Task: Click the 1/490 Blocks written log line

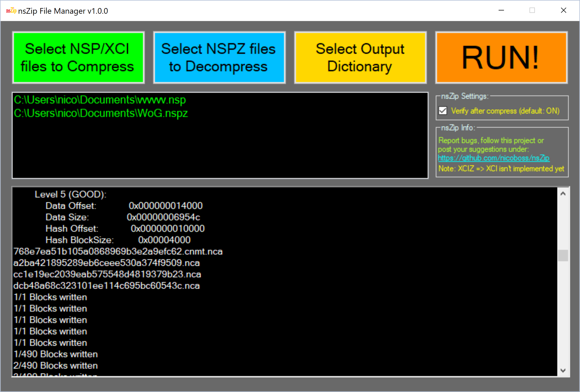Action: [x=56, y=354]
